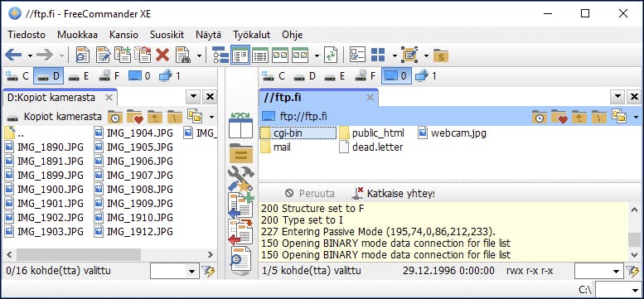Click the copy-to-left blue arrow icon
The height and width of the screenshot is (299, 644).
click(240, 206)
